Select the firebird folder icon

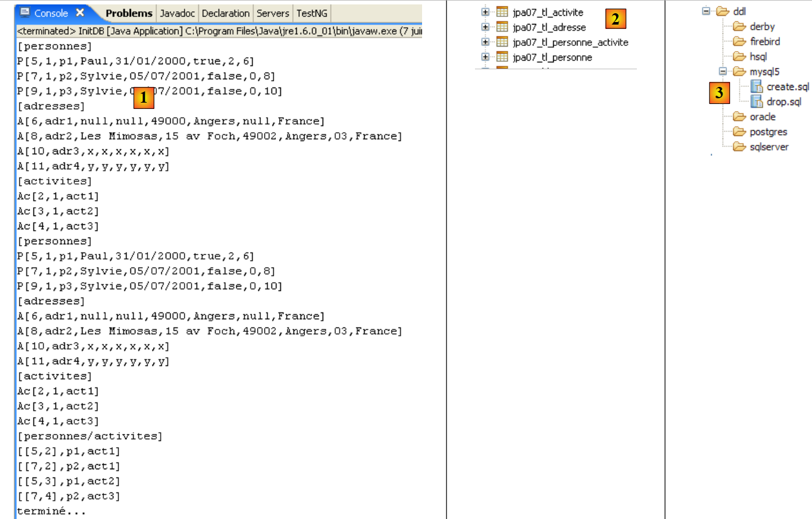[x=739, y=42]
